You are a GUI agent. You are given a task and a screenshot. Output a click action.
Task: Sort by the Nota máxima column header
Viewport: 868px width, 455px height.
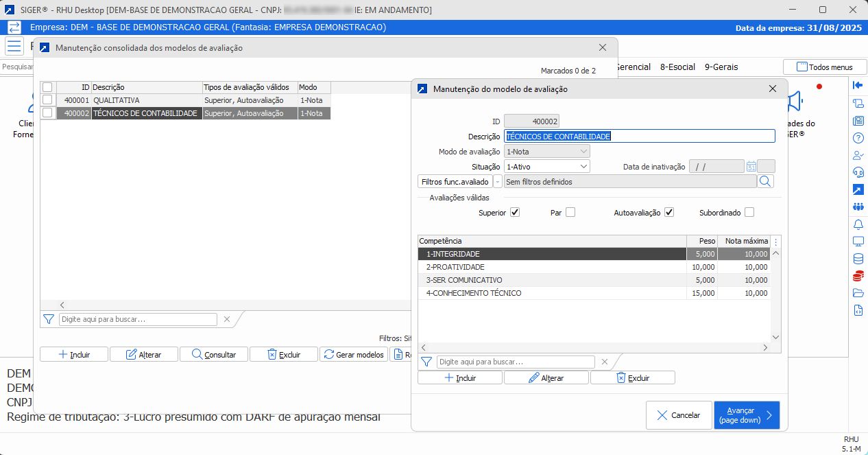pyautogui.click(x=744, y=241)
